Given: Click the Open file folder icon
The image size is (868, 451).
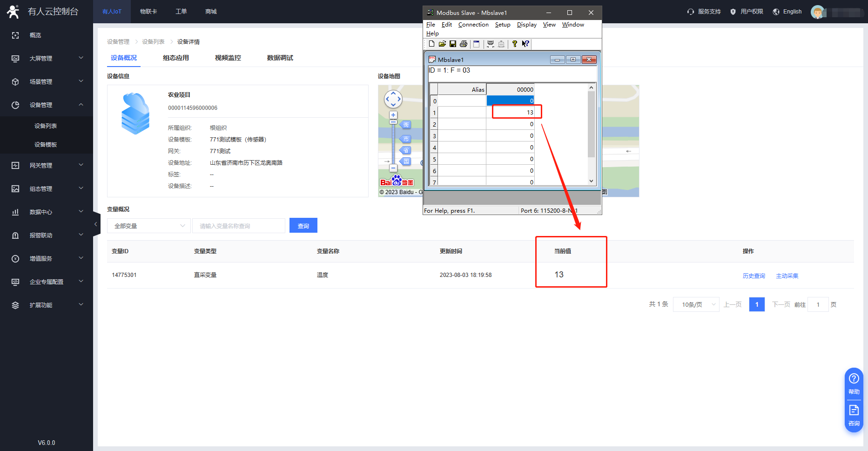Looking at the screenshot, I should (442, 44).
